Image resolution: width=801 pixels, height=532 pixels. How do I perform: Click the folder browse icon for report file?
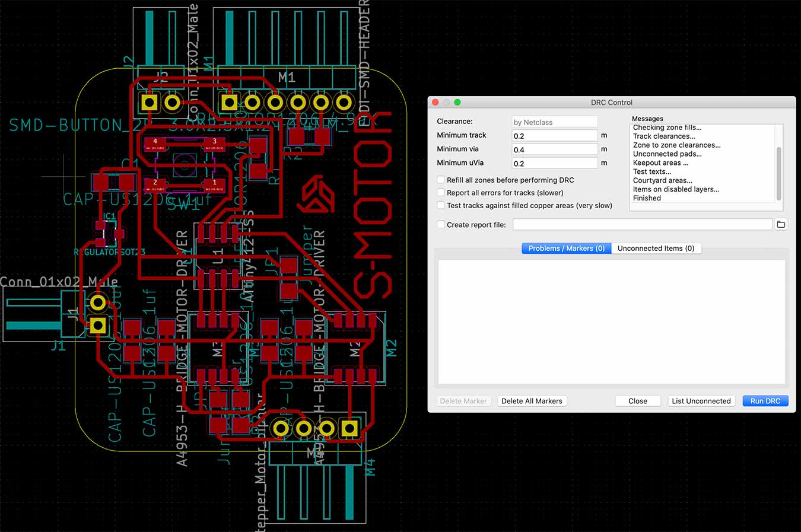(781, 224)
